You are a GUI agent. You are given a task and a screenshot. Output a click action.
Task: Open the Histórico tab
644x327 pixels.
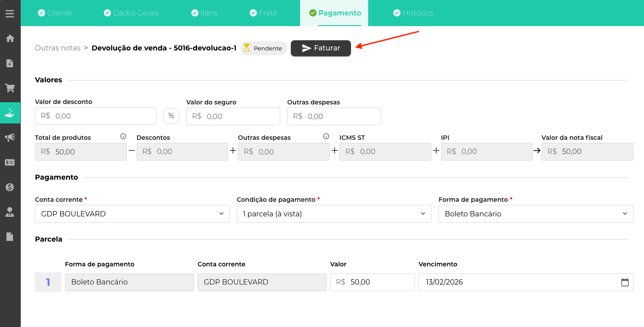pos(413,13)
